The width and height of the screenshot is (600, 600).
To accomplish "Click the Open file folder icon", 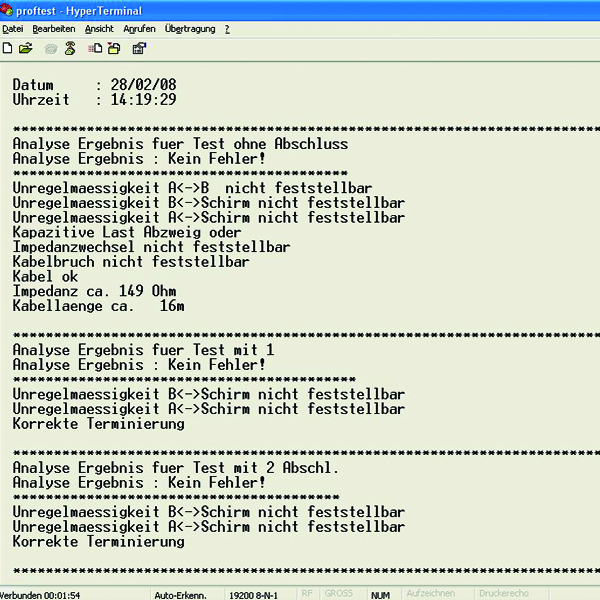I will 26,47.
